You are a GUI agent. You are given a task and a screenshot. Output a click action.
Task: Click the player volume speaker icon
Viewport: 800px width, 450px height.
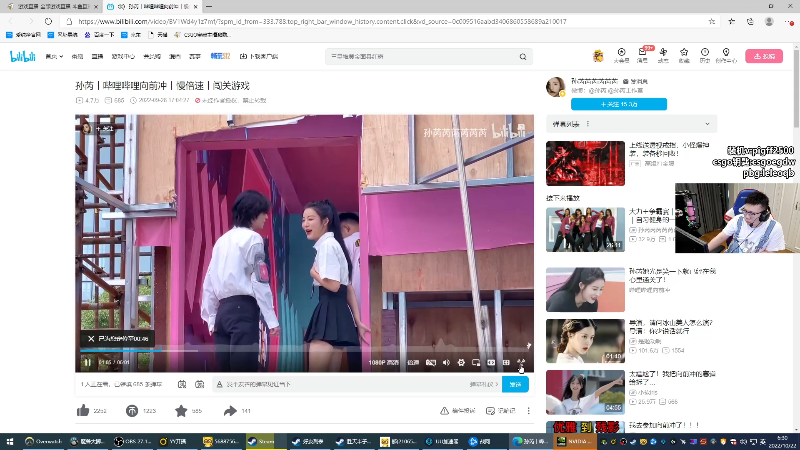click(x=446, y=362)
